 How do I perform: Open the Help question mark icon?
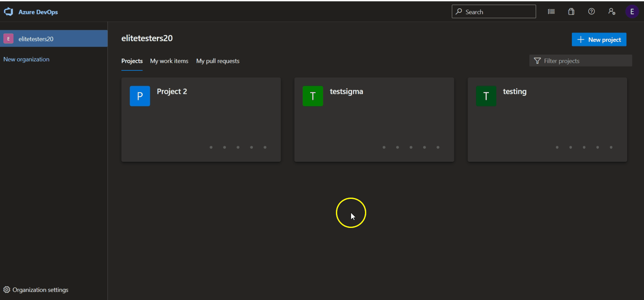[591, 12]
